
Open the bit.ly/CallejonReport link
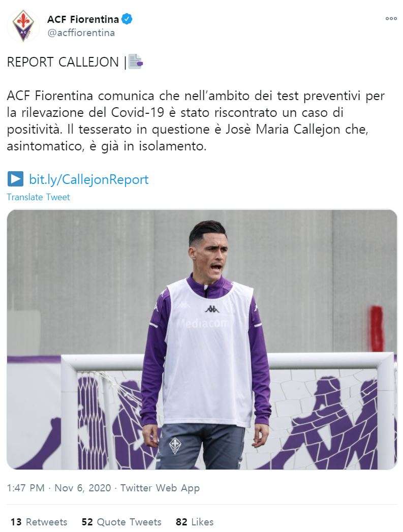pyautogui.click(x=88, y=179)
